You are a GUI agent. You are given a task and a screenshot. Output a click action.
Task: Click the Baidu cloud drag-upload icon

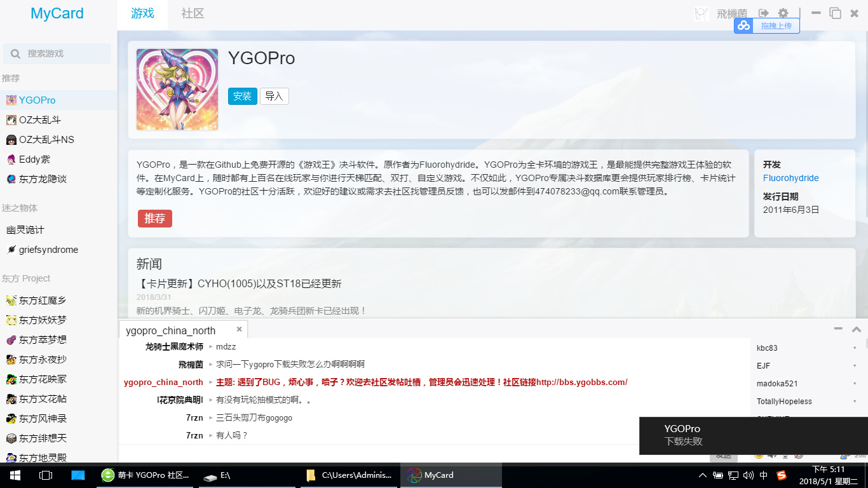(743, 25)
